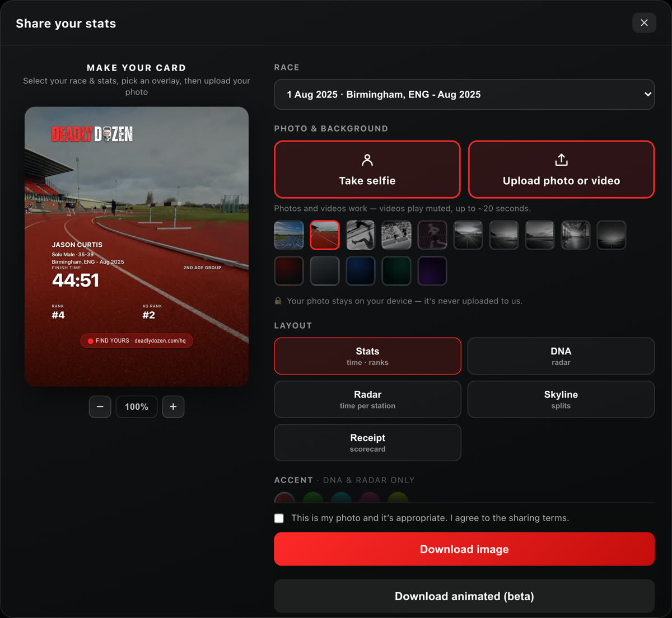Click the FIND YOURS deadlydozen.com/hq pill

tap(137, 341)
